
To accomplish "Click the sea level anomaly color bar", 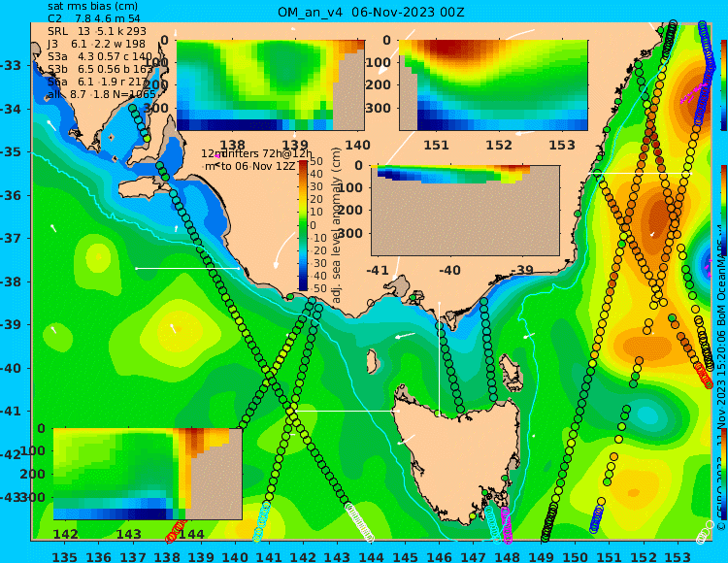I will [x=303, y=225].
